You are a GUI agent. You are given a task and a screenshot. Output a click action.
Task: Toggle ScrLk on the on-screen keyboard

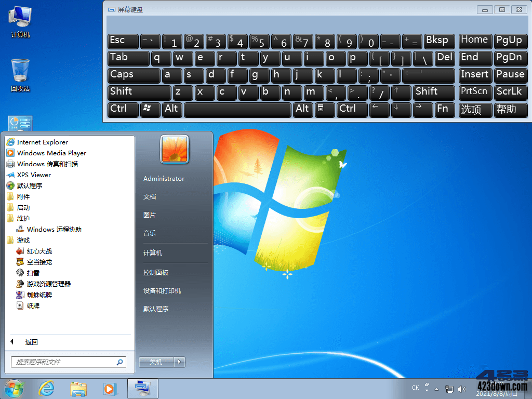click(x=511, y=92)
